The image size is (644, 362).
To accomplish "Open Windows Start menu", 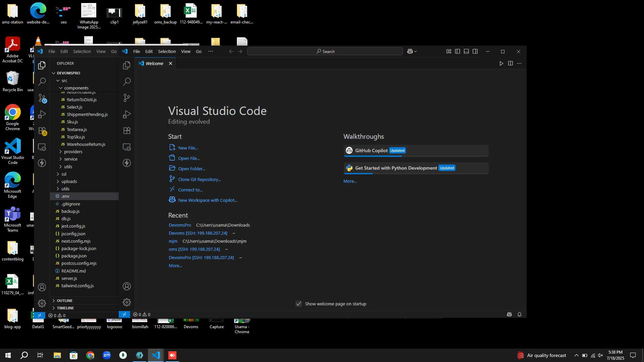I will click(8, 355).
